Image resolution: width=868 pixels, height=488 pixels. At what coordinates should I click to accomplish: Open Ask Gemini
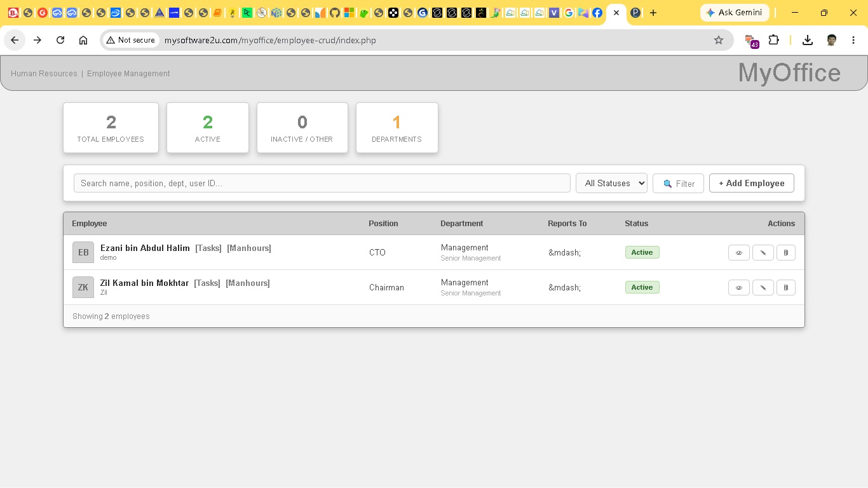click(735, 13)
